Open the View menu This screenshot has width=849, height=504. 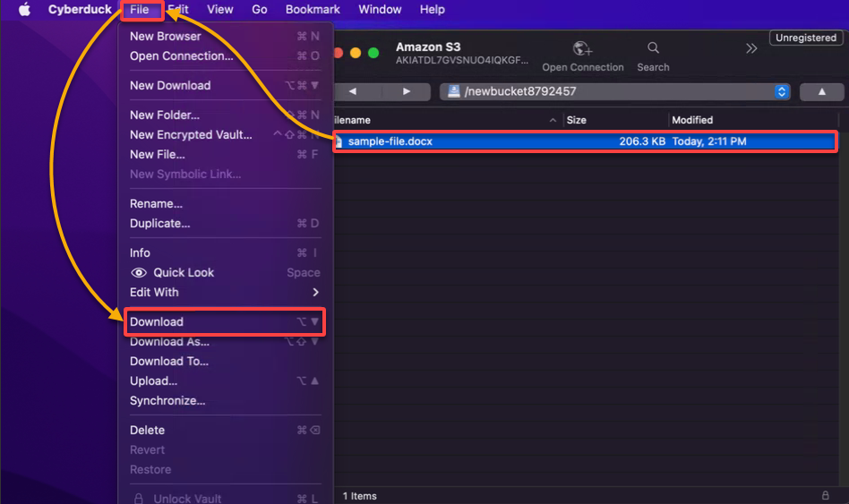point(219,9)
